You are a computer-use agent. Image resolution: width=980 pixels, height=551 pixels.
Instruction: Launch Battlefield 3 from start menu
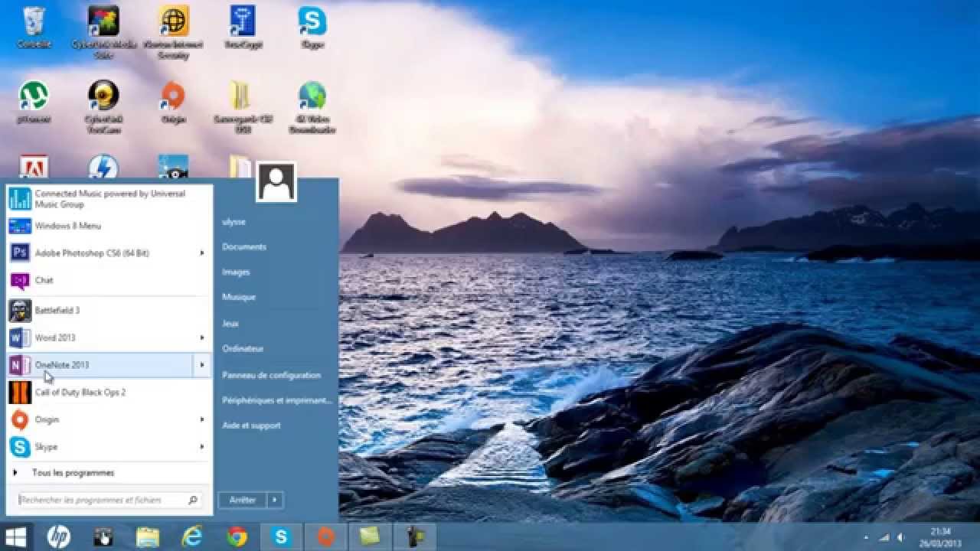pyautogui.click(x=109, y=310)
